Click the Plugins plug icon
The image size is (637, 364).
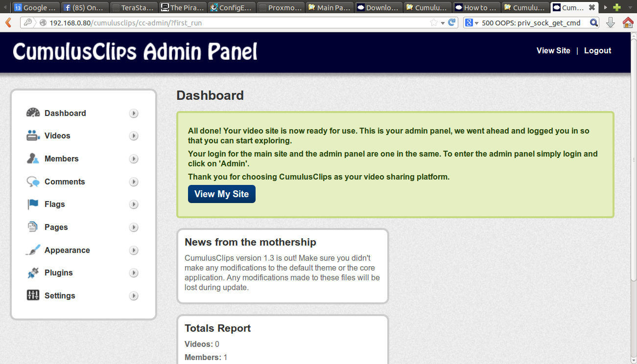(x=33, y=273)
